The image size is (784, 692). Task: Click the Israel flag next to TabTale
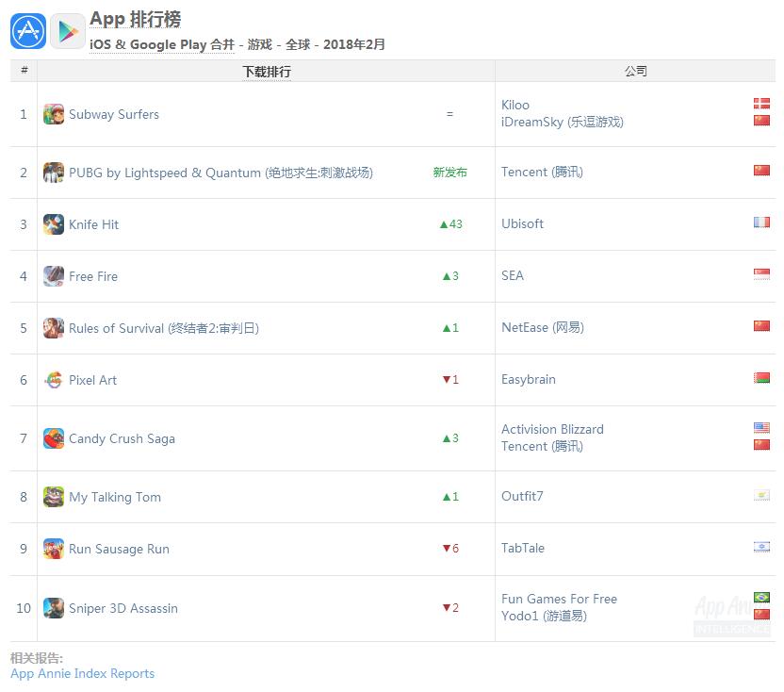(761, 547)
